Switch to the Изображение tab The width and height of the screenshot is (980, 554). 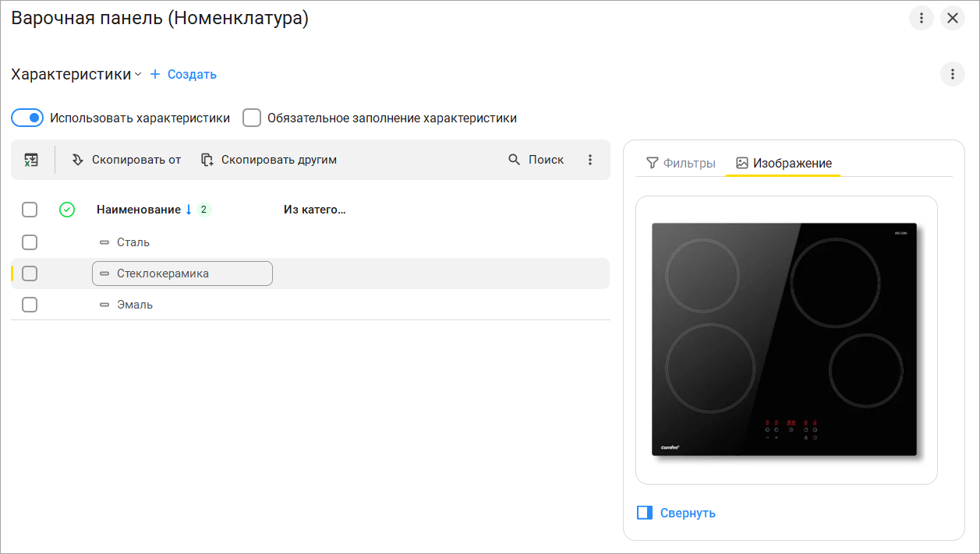point(784,163)
